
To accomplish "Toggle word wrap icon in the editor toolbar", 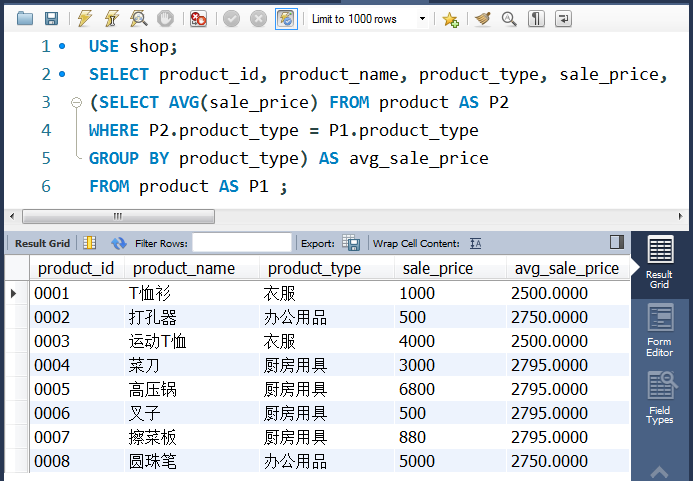I will 564,19.
